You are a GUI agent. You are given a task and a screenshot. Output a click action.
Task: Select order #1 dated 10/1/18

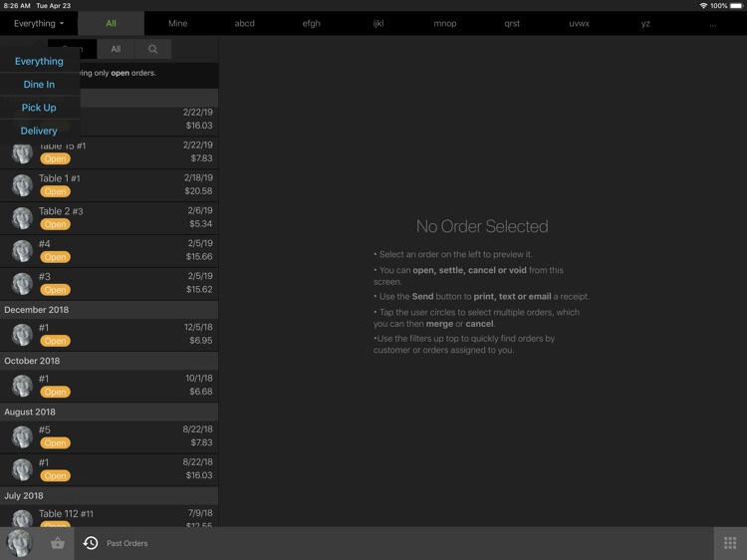110,386
